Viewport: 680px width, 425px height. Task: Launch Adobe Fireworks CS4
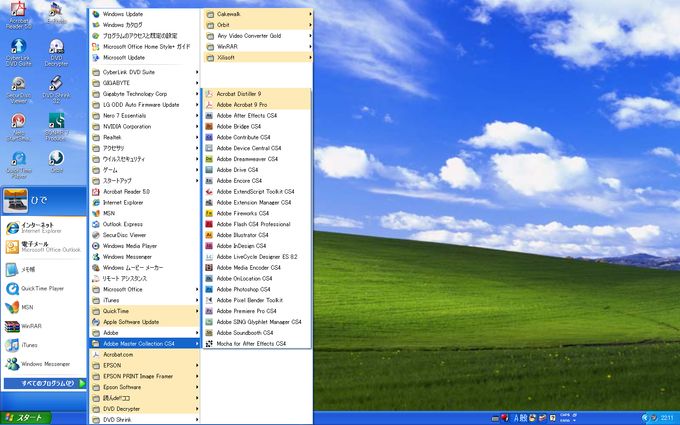pos(257,213)
